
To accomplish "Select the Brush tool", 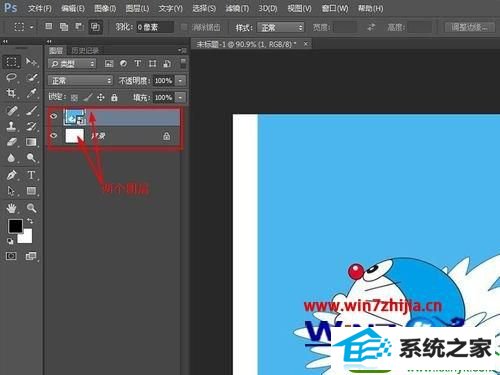I will tap(31, 110).
